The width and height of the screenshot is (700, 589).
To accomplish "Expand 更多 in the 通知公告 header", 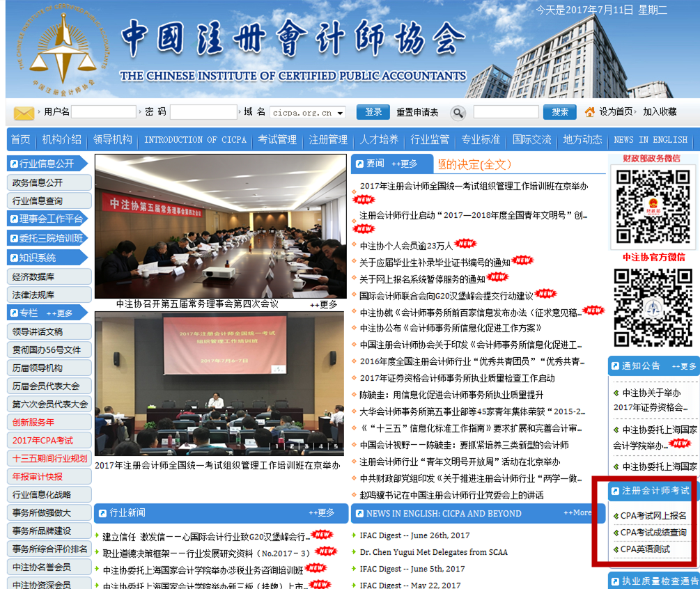I will (683, 366).
